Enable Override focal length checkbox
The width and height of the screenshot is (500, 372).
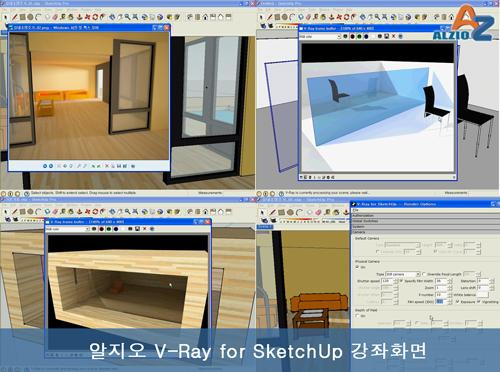click(424, 274)
